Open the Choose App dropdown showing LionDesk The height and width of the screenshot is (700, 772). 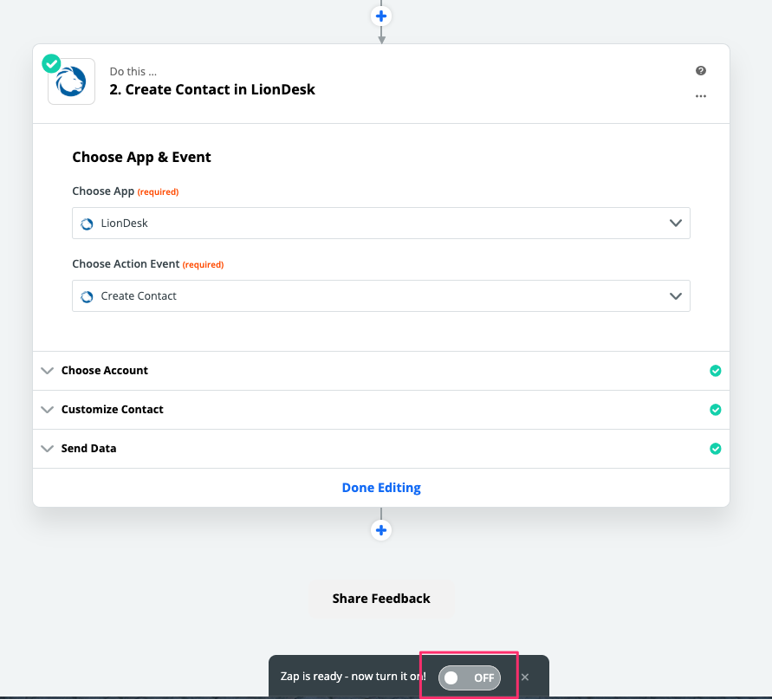tap(381, 223)
